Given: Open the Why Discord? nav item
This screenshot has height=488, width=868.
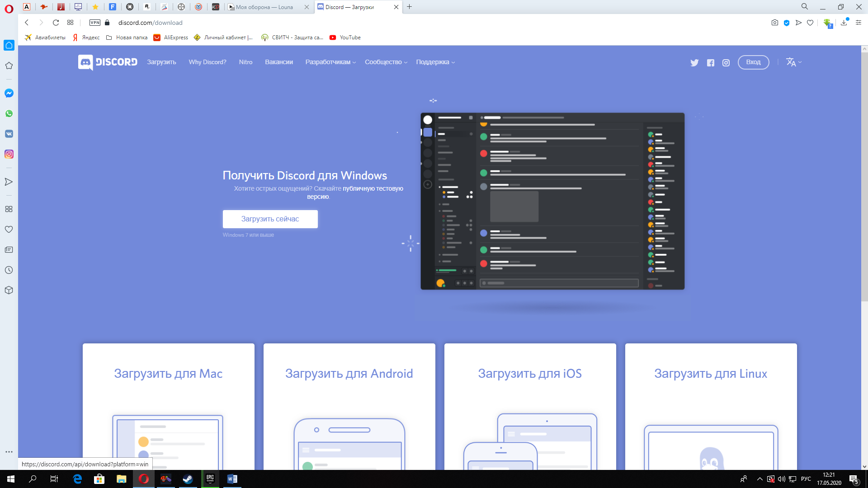Looking at the screenshot, I should coord(208,62).
